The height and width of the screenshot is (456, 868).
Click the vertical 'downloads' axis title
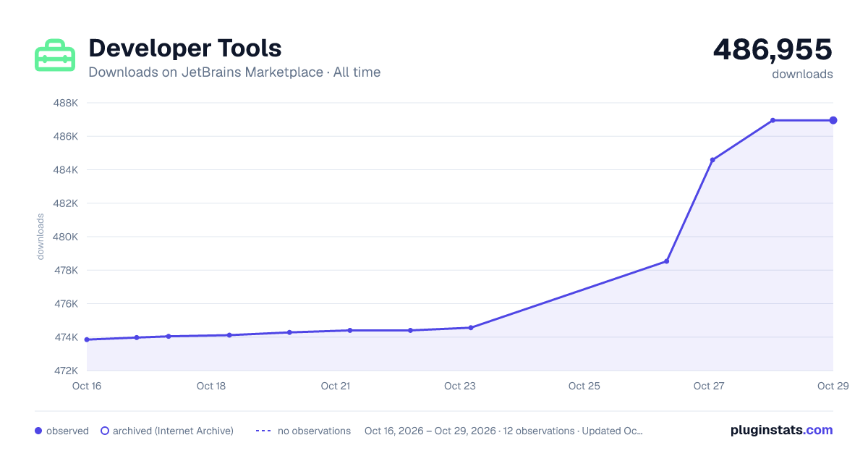point(41,237)
